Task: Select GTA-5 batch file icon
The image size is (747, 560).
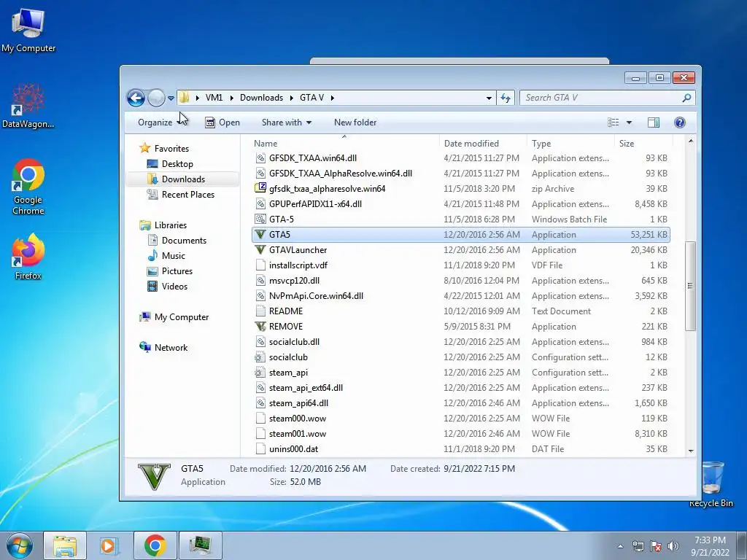Action: [260, 219]
